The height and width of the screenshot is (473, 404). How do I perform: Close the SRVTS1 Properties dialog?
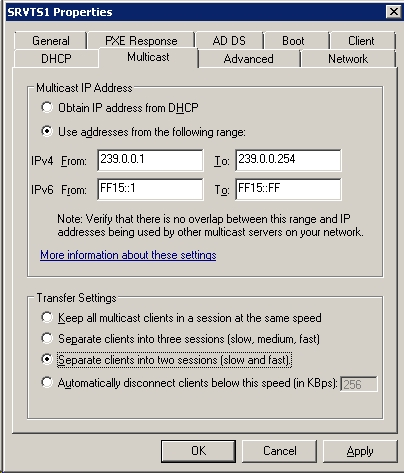tap(393, 12)
